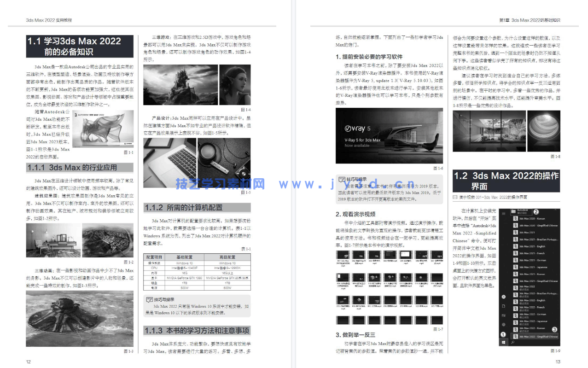Click the Pictures icon in the Start menu sidebar
Screen dimensions: 588x368
[x=503, y=315]
